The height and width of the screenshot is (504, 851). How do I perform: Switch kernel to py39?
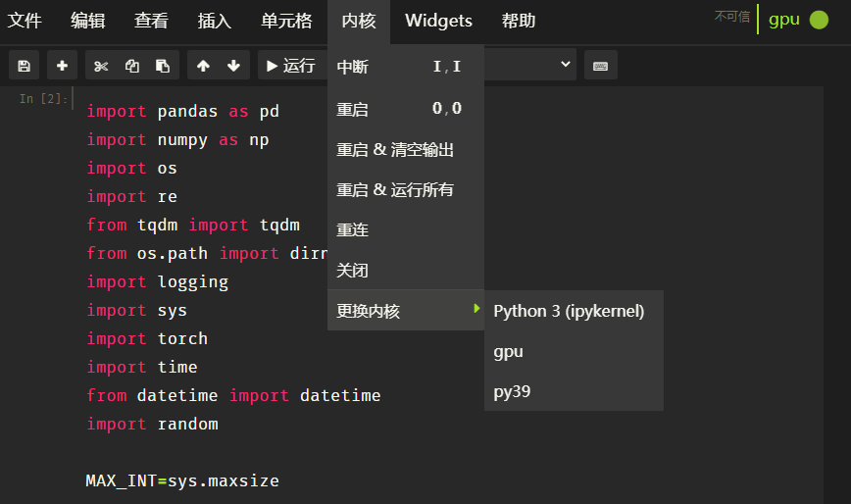(x=574, y=391)
